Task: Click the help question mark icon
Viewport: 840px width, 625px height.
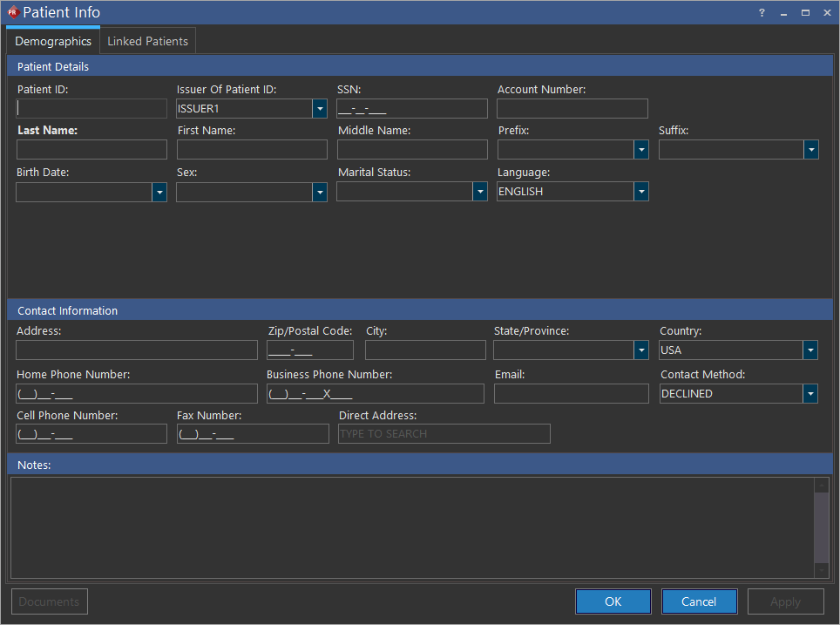Action: coord(761,12)
